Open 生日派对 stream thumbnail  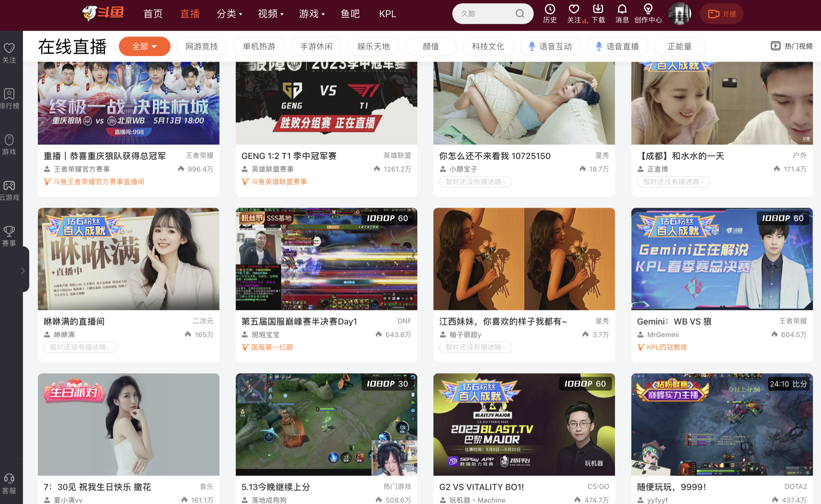128,424
